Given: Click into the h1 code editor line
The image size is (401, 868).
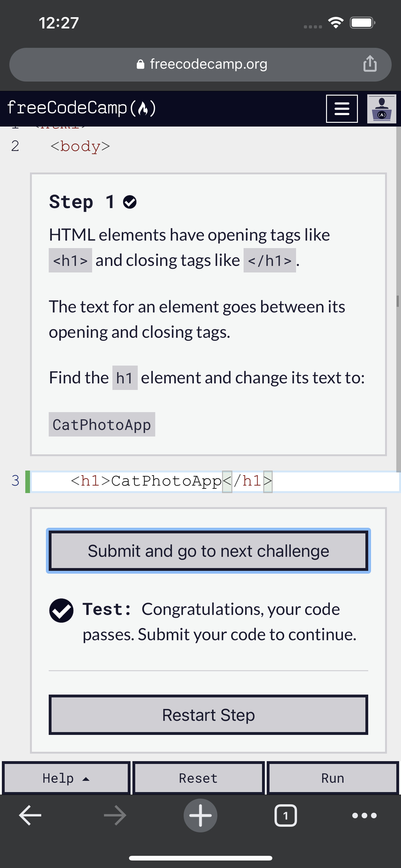Looking at the screenshot, I should [x=303, y=481].
